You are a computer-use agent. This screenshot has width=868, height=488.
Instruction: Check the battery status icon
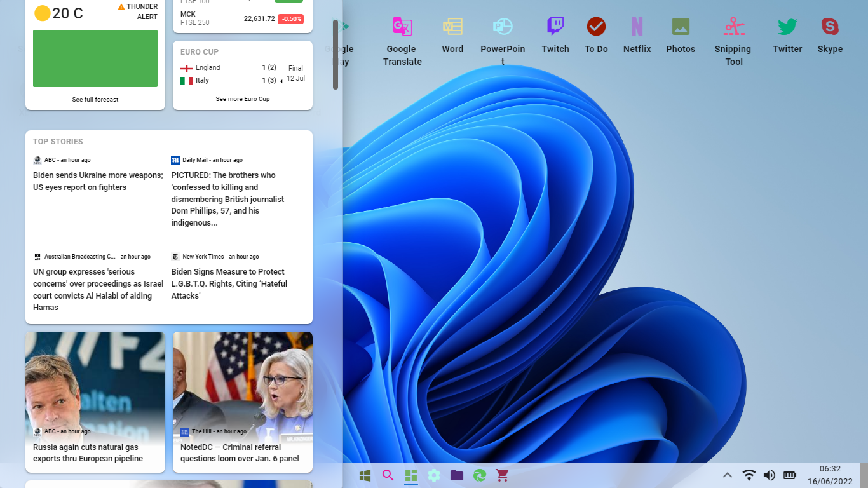(x=790, y=475)
